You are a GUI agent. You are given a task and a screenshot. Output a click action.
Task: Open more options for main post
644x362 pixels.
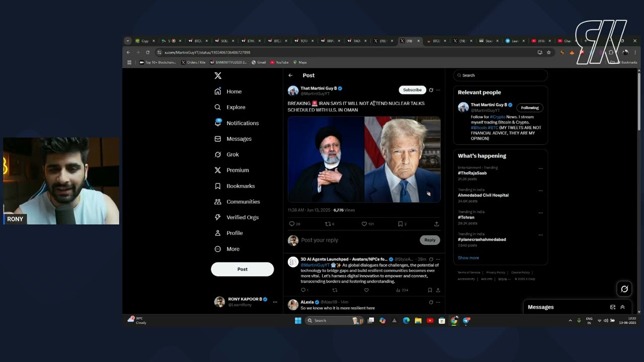click(438, 90)
